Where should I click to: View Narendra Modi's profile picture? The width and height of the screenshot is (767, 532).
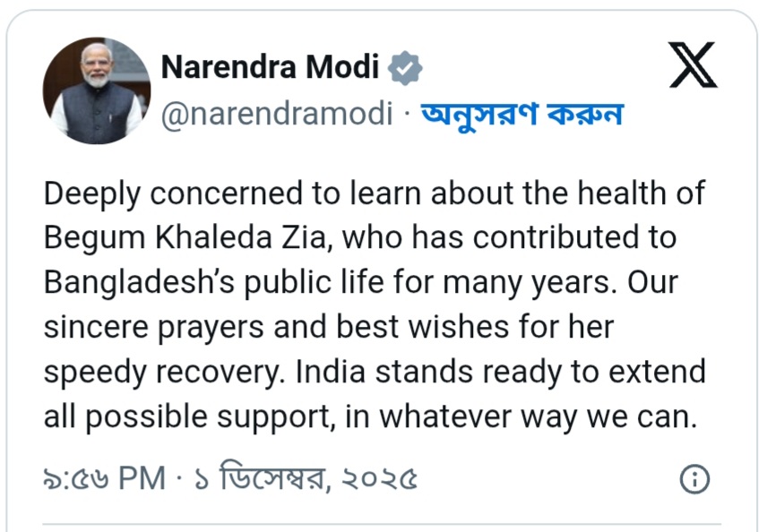pos(97,90)
